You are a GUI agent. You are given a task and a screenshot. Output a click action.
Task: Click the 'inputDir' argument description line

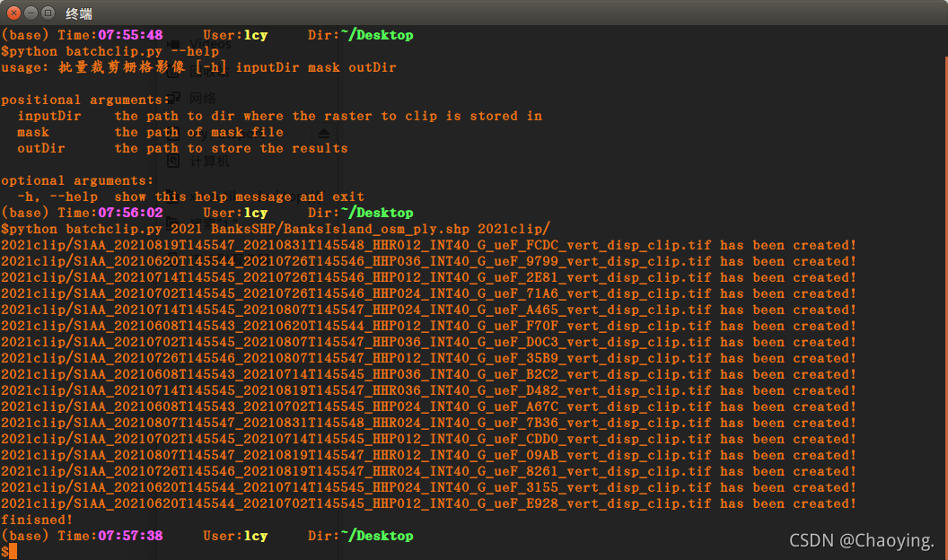tap(279, 116)
